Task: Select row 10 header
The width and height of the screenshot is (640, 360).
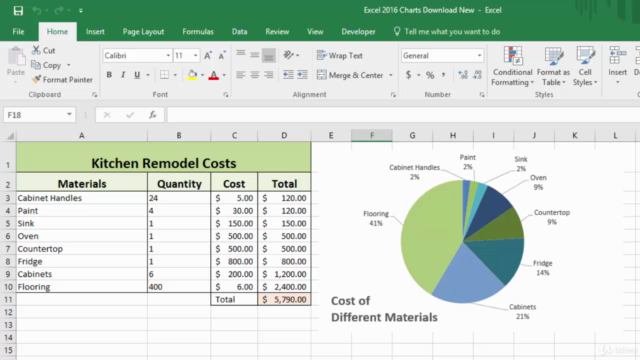Action: pyautogui.click(x=8, y=287)
